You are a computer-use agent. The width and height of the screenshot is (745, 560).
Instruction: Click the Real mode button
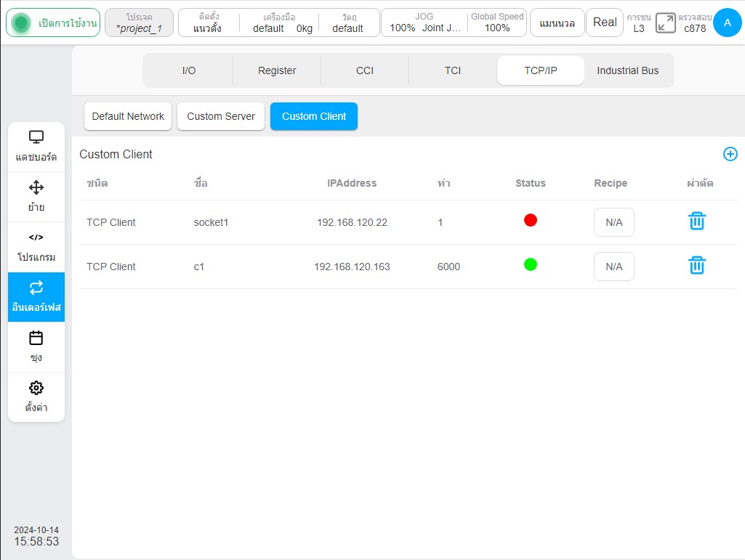[605, 23]
